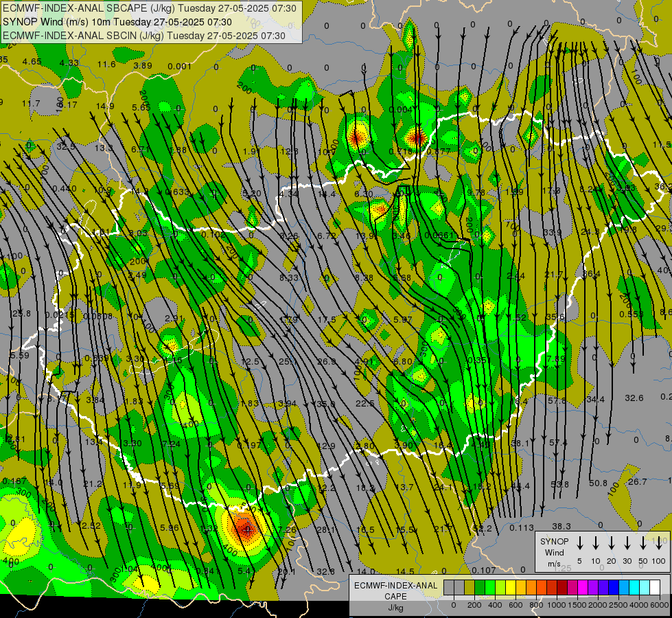
Task: Select map value 35.0
Action: coord(326,404)
